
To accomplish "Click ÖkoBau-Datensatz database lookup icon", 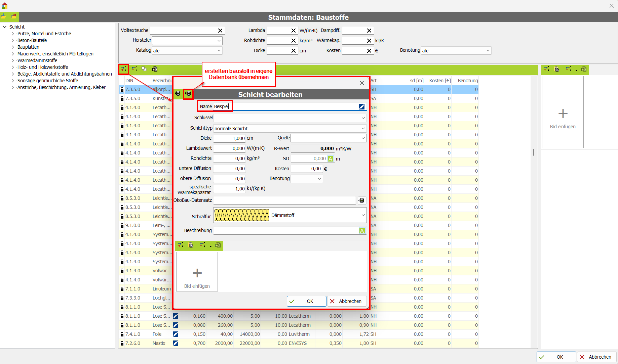I will (361, 200).
